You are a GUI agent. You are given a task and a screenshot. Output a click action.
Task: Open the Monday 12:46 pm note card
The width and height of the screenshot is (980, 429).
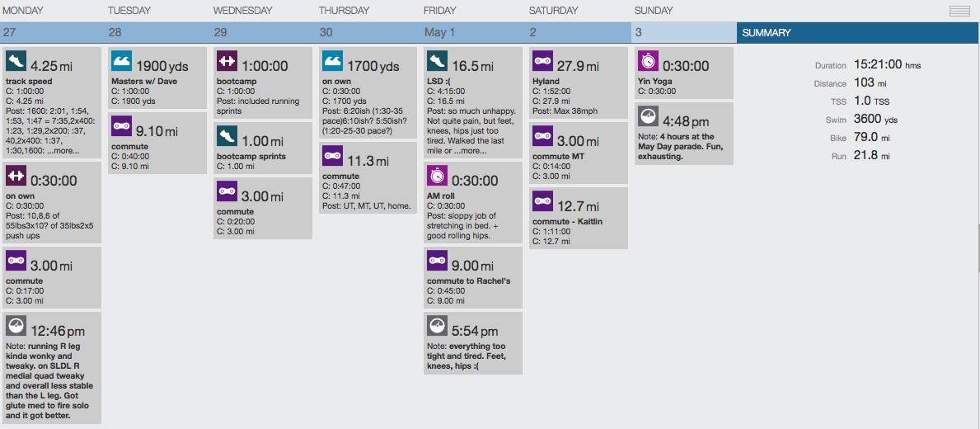point(52,367)
